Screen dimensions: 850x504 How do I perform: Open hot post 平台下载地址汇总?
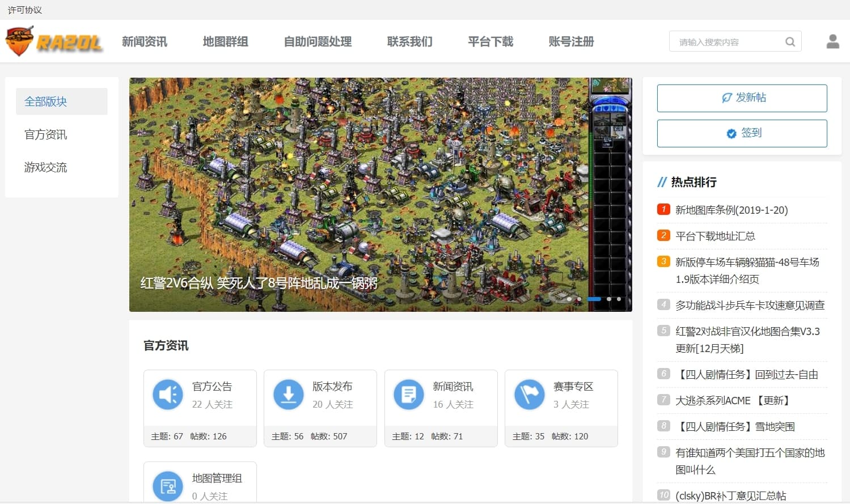pos(715,236)
